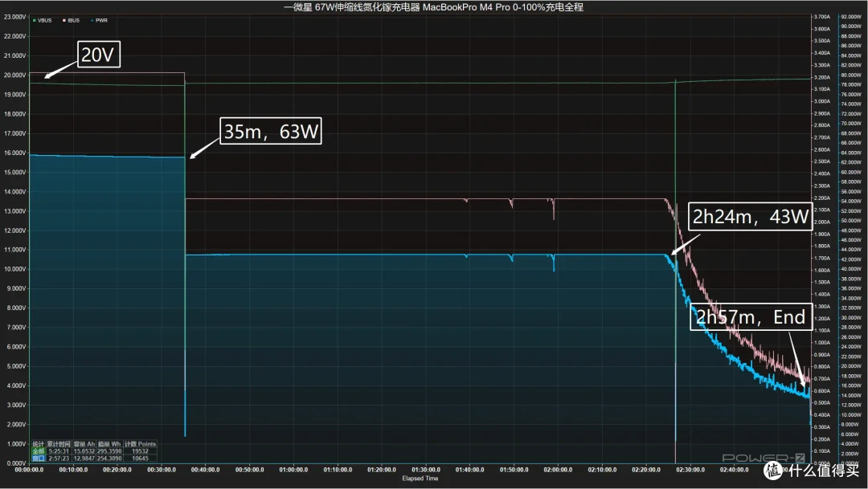
Task: Click the 计数 Points column header
Action: [140, 444]
